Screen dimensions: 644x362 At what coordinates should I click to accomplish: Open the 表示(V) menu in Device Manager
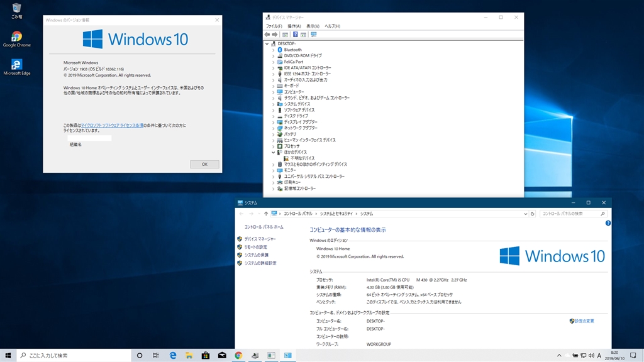click(313, 26)
